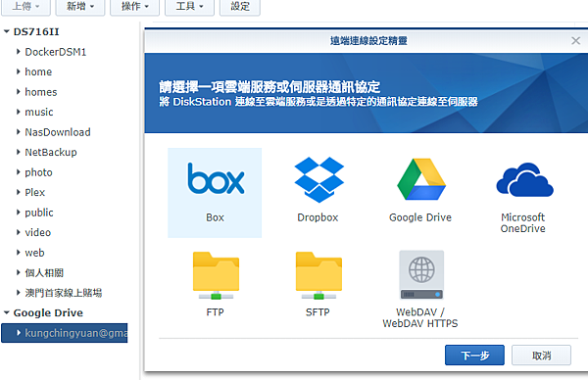
Task: Expand the kungchingyuan@gma account arrow
Action: point(18,332)
